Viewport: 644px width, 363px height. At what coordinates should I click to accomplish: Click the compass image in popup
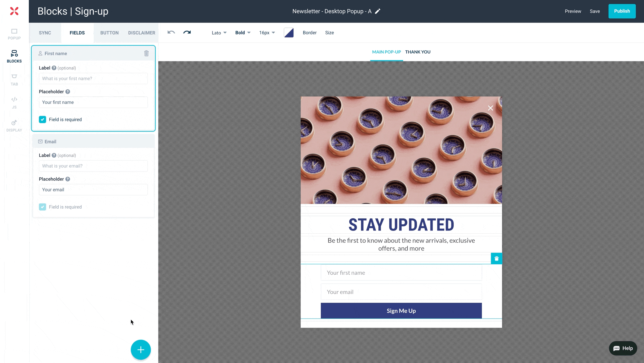pos(401,150)
